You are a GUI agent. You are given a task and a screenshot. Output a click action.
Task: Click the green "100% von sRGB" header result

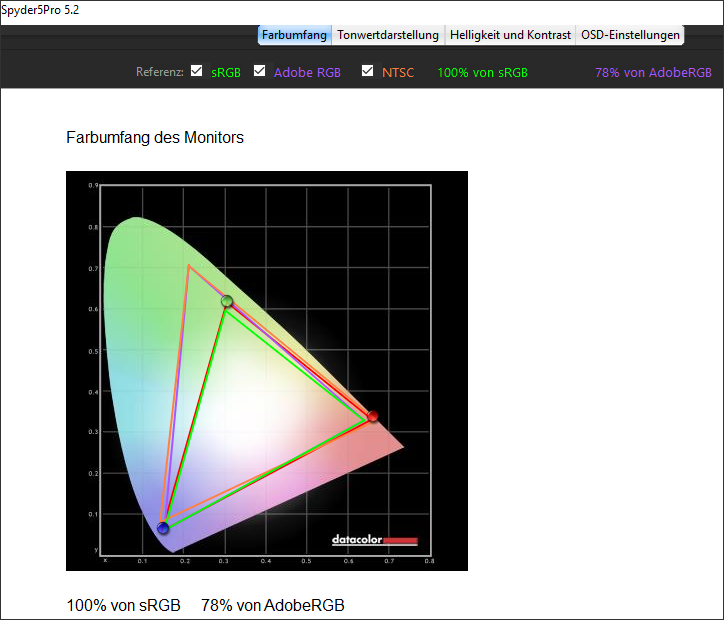(x=483, y=73)
